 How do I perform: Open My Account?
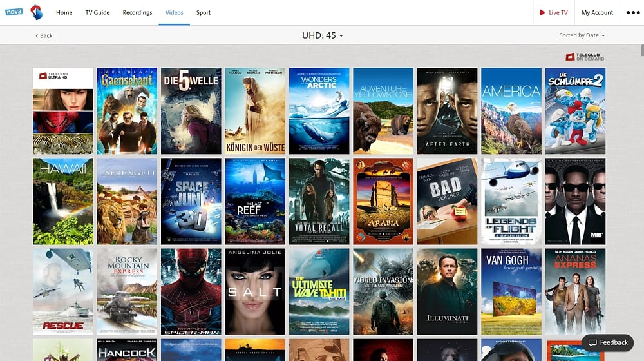597,12
